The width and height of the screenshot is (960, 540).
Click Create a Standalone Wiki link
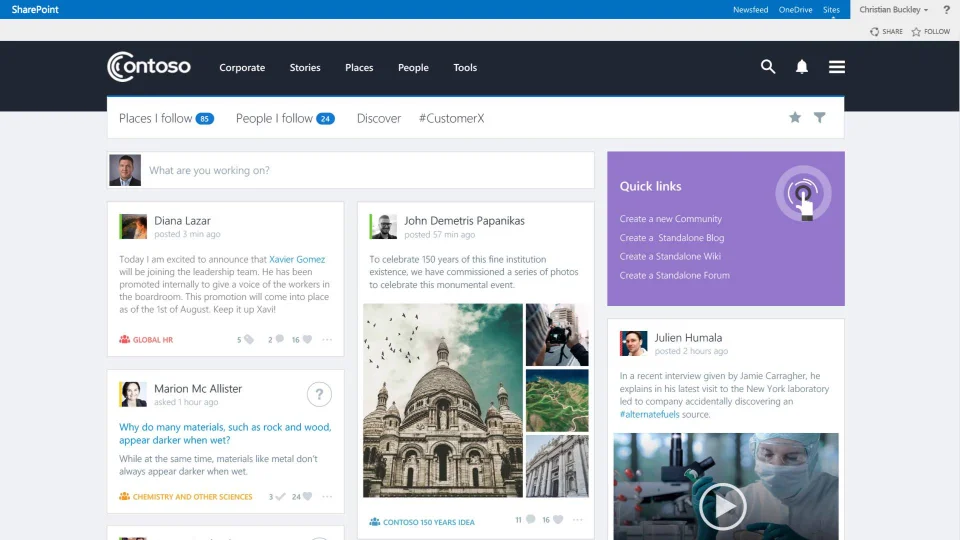670,256
